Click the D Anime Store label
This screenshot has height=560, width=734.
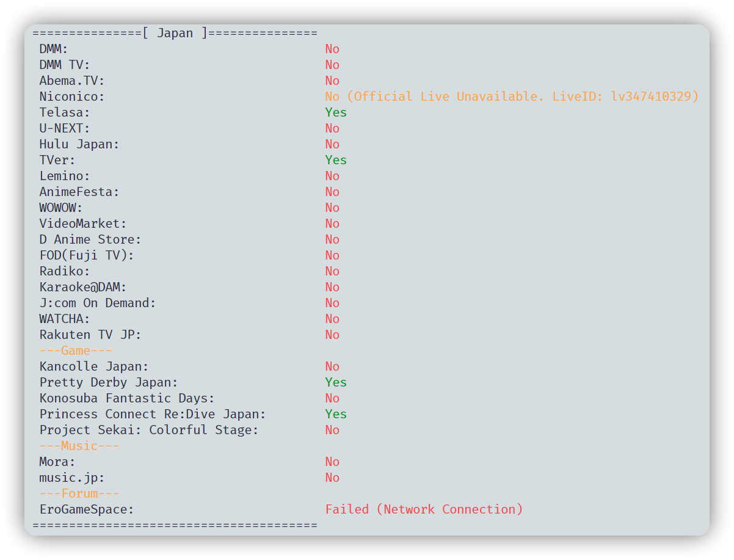pyautogui.click(x=90, y=239)
